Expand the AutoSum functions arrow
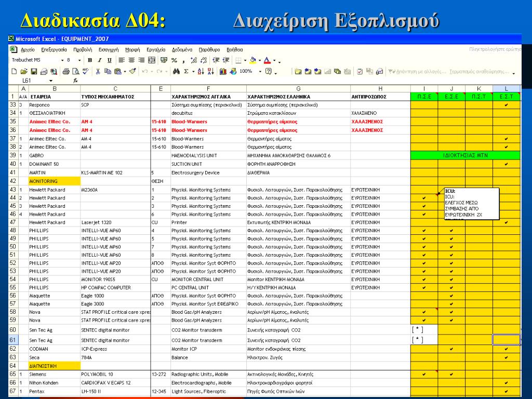 pyautogui.click(x=193, y=71)
